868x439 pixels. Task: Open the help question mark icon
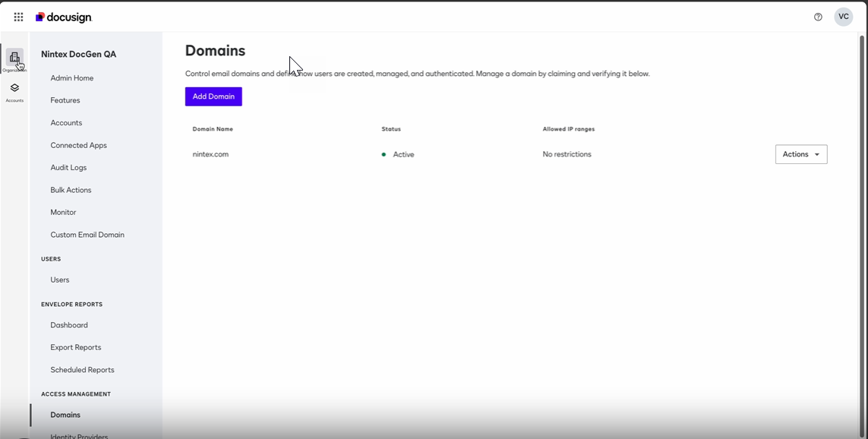click(818, 17)
